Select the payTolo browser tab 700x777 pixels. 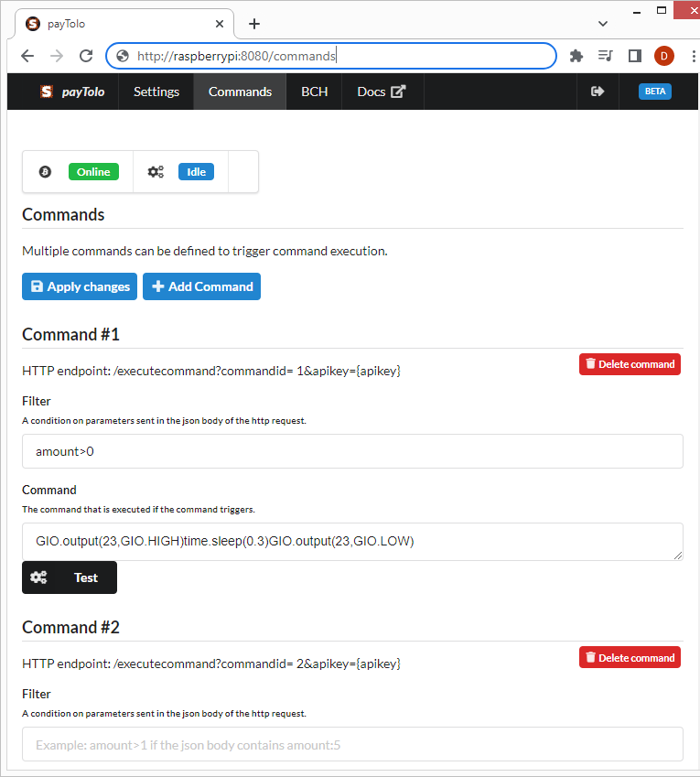pyautogui.click(x=124, y=24)
